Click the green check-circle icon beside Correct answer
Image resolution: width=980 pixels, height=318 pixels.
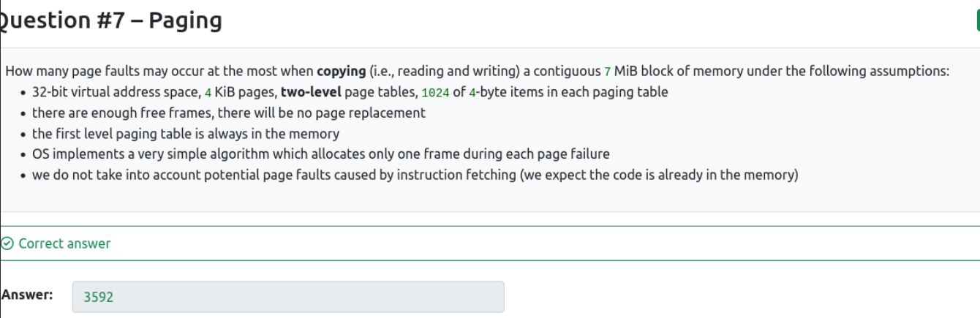click(x=7, y=243)
